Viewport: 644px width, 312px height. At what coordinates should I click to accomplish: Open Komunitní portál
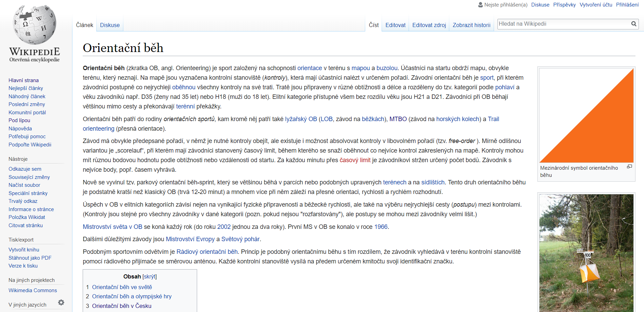point(27,113)
